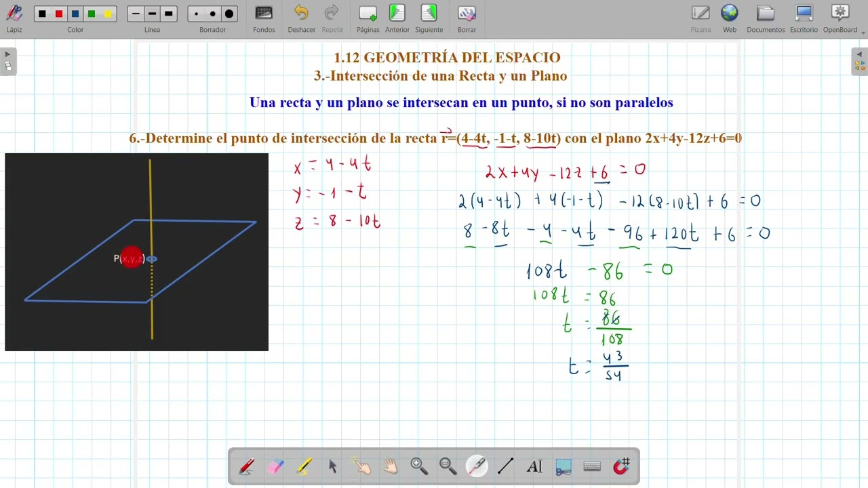Choose the medium eraser size
Viewport: 868px width, 488px height.
coord(212,14)
